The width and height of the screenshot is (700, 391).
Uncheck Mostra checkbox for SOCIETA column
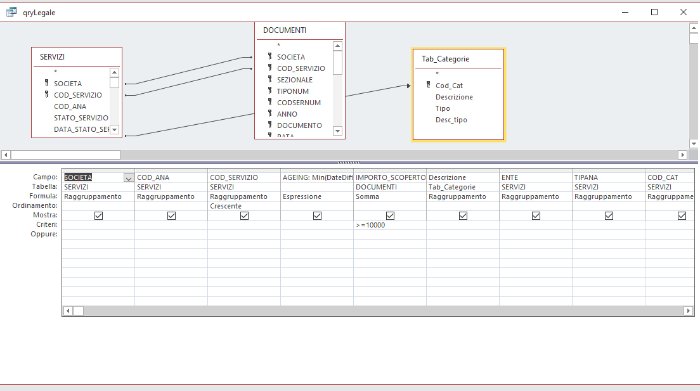(98, 216)
